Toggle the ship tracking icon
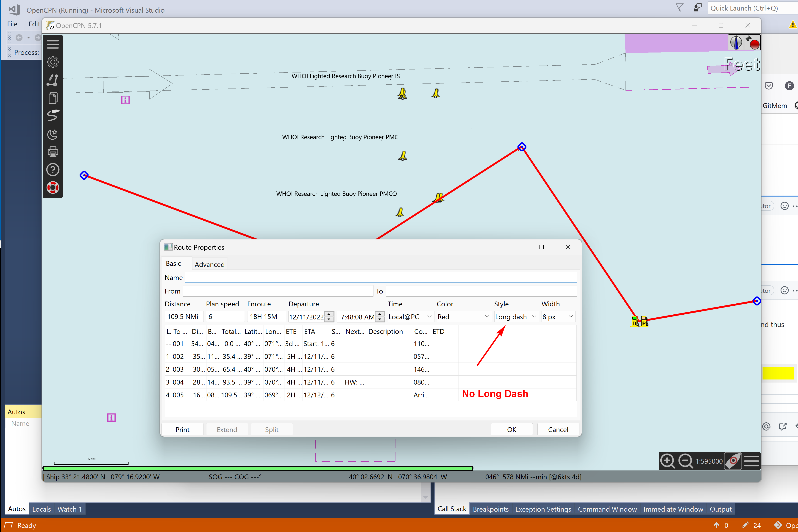Screen dimensions: 798x532 coord(53,116)
